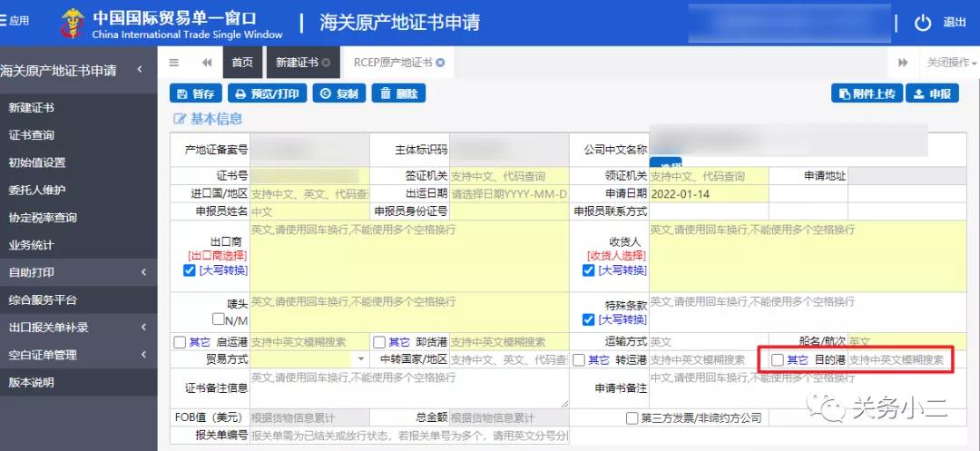Switch to the RCEP原产地证书 tab
Screen dimensions: 980x451
(393, 63)
